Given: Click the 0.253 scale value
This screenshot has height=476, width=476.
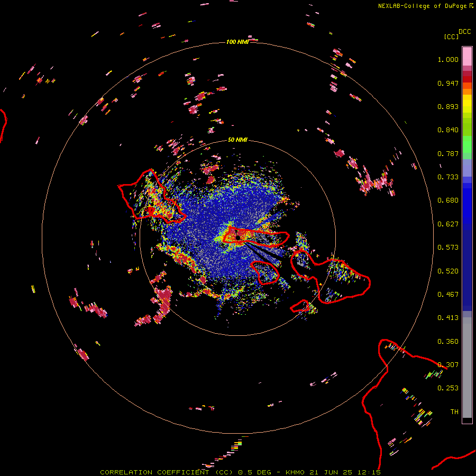Looking at the screenshot, I should [448, 388].
